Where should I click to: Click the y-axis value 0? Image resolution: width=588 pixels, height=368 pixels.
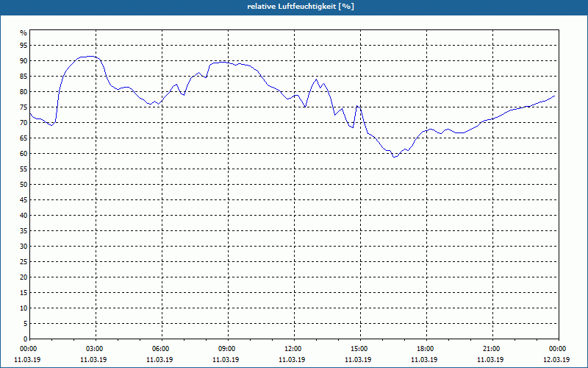[25, 339]
